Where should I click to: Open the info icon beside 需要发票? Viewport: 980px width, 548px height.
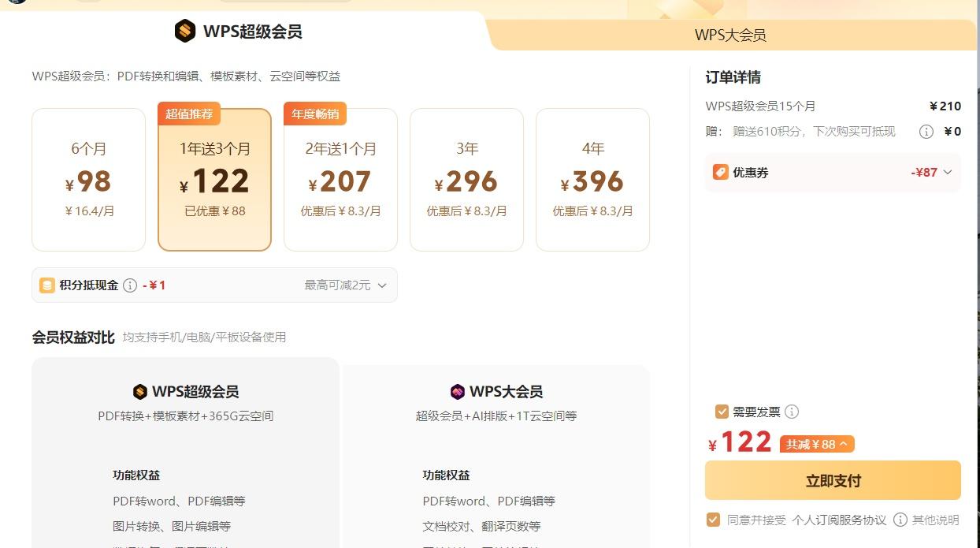tap(793, 412)
